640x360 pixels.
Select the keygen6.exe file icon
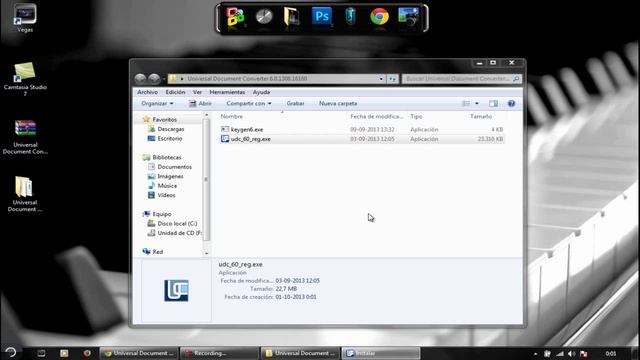tap(225, 129)
